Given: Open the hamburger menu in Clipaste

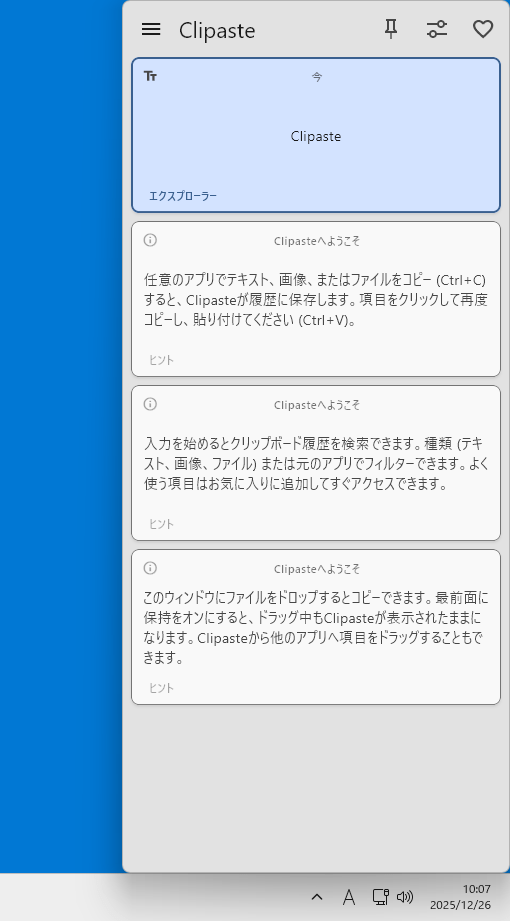Looking at the screenshot, I should pyautogui.click(x=151, y=29).
